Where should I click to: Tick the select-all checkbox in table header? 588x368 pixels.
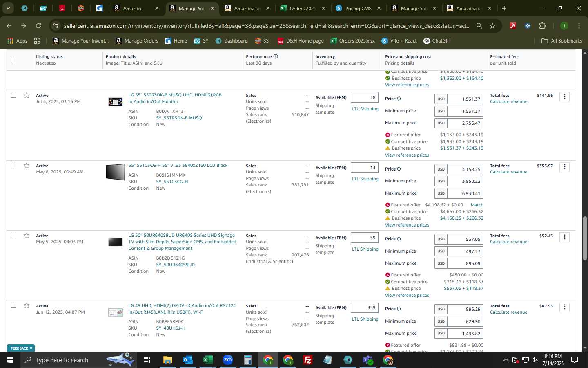[x=13, y=60]
